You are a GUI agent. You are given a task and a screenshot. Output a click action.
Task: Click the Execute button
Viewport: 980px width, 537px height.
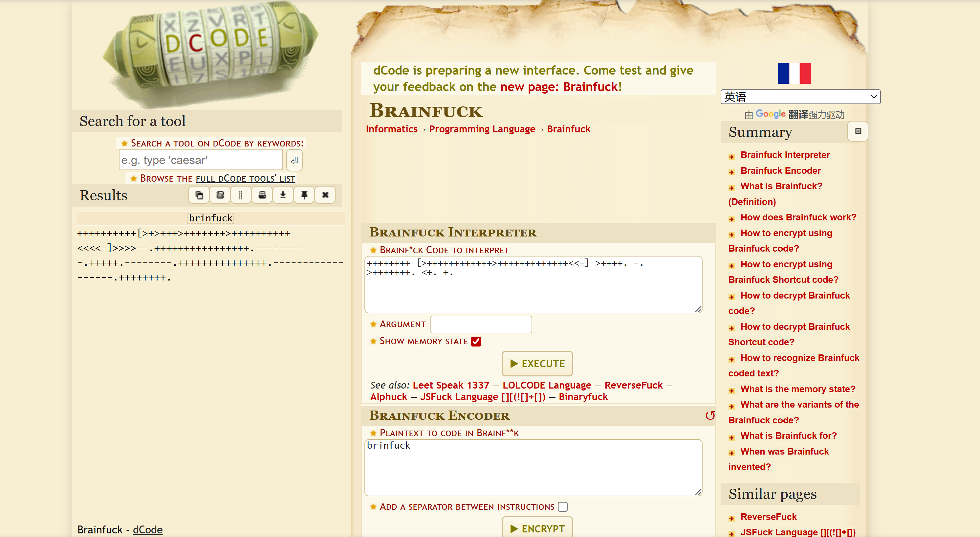(x=537, y=364)
